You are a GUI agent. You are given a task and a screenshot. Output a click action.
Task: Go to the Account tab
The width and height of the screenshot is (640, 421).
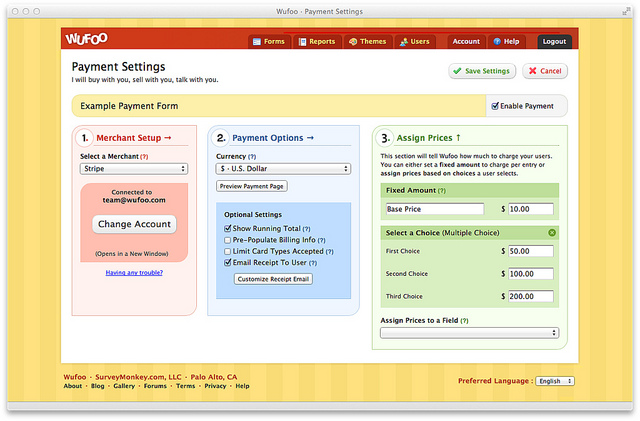pyautogui.click(x=466, y=42)
